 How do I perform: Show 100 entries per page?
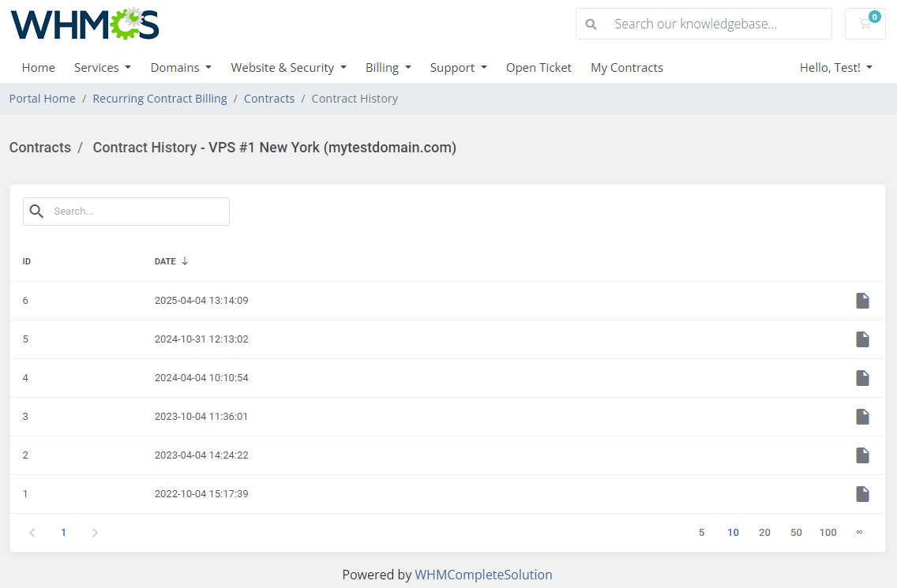pos(828,532)
